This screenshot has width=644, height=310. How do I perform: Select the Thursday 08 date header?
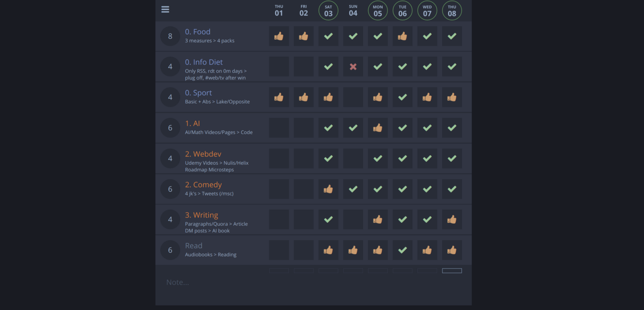452,11
